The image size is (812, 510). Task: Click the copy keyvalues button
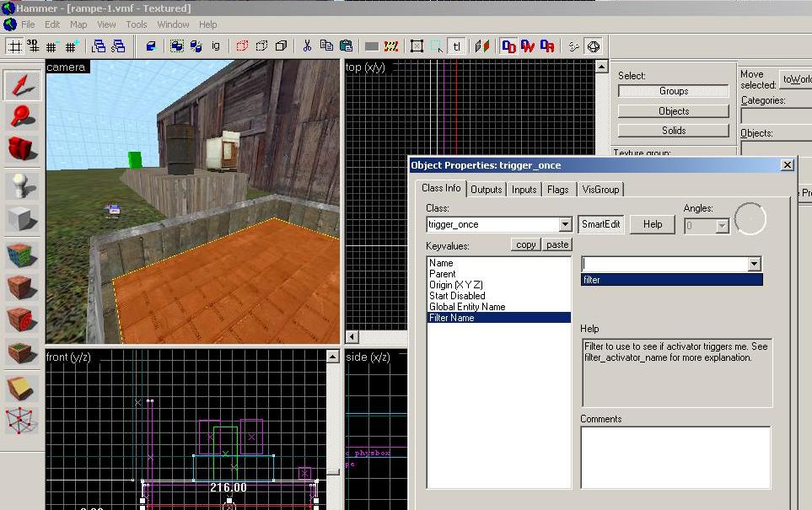525,244
